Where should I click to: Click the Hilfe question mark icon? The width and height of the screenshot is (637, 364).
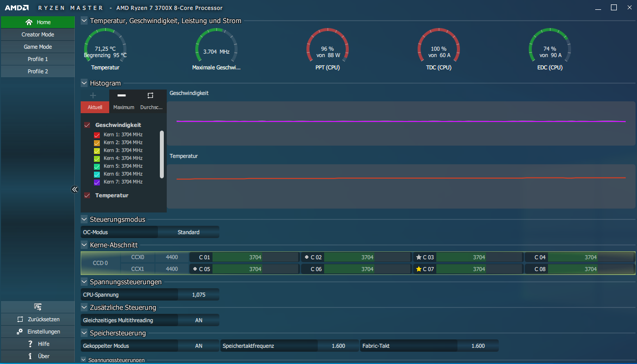30,344
